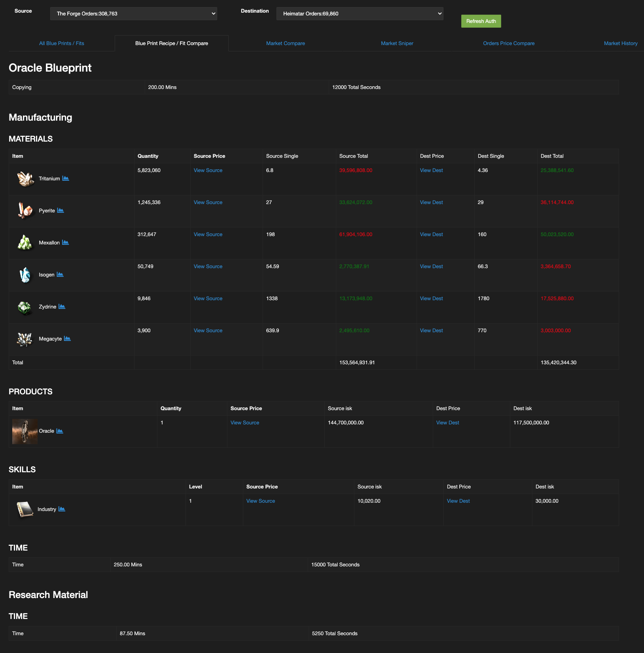The image size is (644, 653).
Task: Click the Pyerite mineral icon
Action: pyautogui.click(x=25, y=210)
